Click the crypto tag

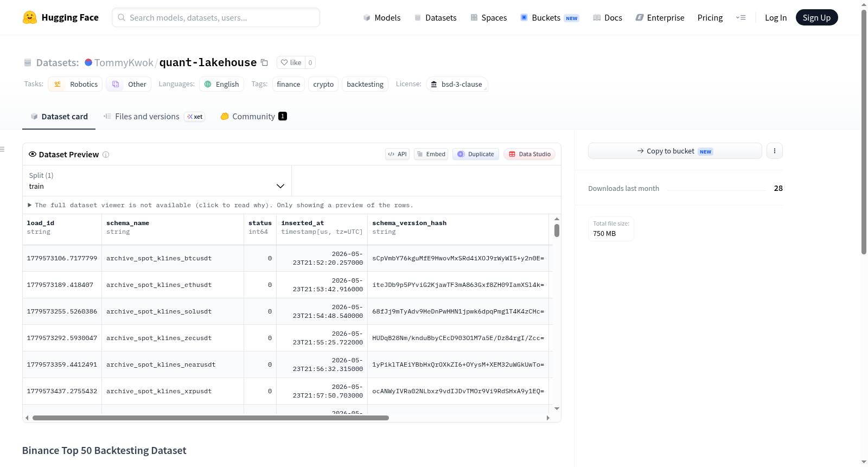[323, 84]
